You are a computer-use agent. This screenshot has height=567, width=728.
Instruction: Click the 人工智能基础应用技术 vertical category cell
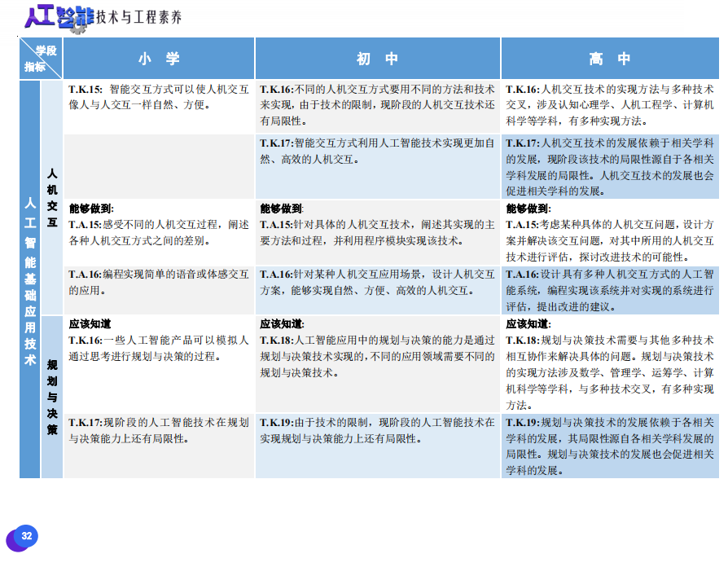tap(29, 279)
